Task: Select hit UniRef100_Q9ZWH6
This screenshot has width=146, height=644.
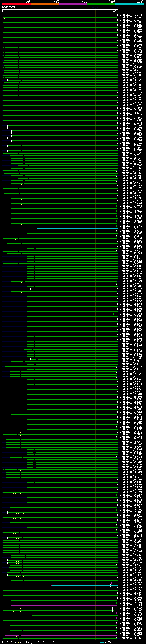Action: pos(131,27)
